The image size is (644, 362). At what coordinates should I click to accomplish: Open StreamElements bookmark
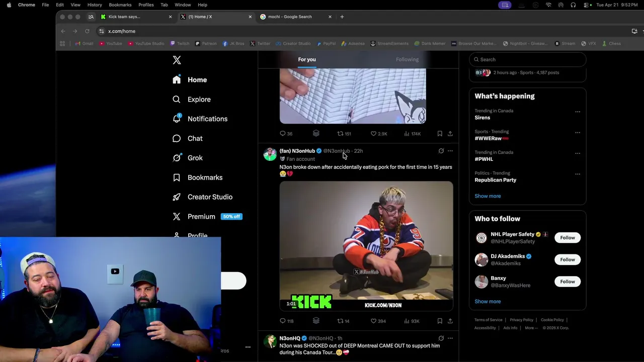click(x=389, y=44)
